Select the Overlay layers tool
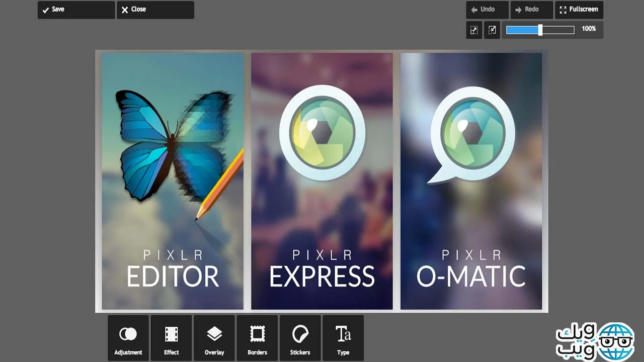The image size is (644, 362). click(214, 338)
